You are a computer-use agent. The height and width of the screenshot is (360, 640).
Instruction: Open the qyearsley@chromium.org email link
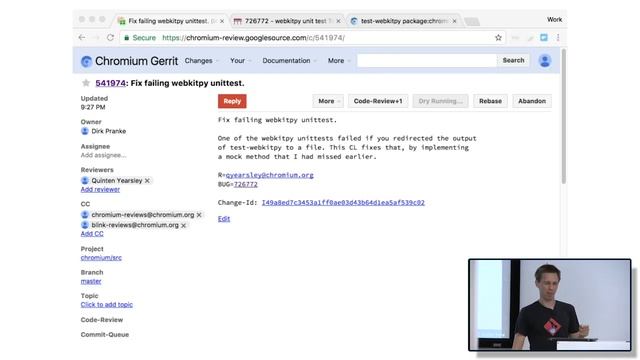click(x=269, y=175)
